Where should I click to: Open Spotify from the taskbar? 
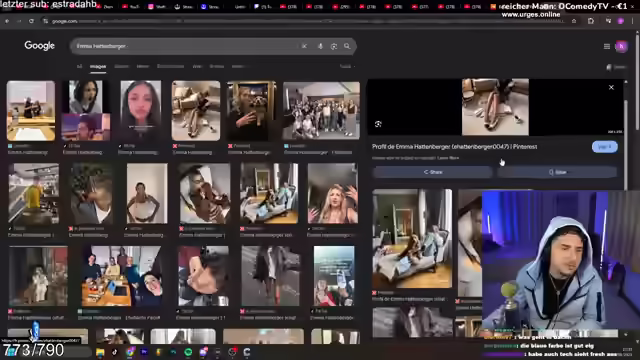pos(188,352)
